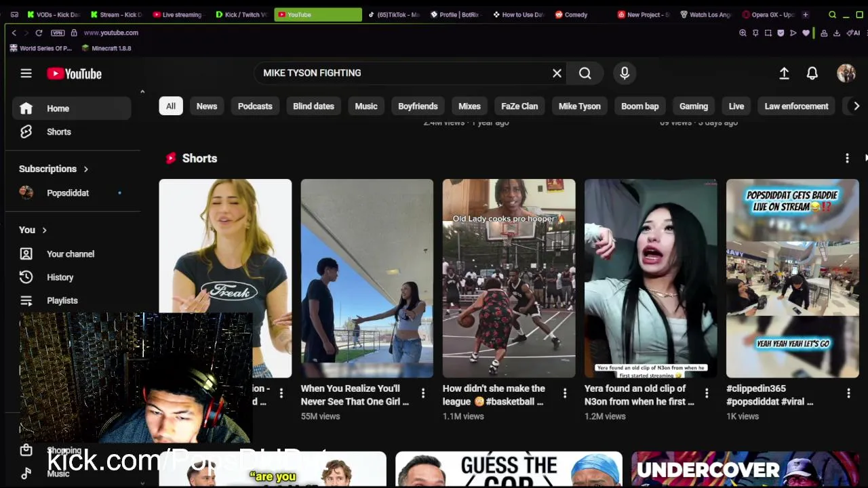Open the YouTube hamburger guide menu

tap(26, 73)
